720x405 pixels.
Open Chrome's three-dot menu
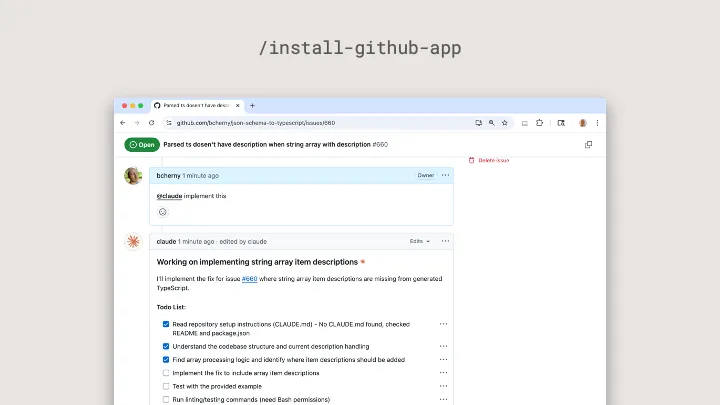coord(597,123)
